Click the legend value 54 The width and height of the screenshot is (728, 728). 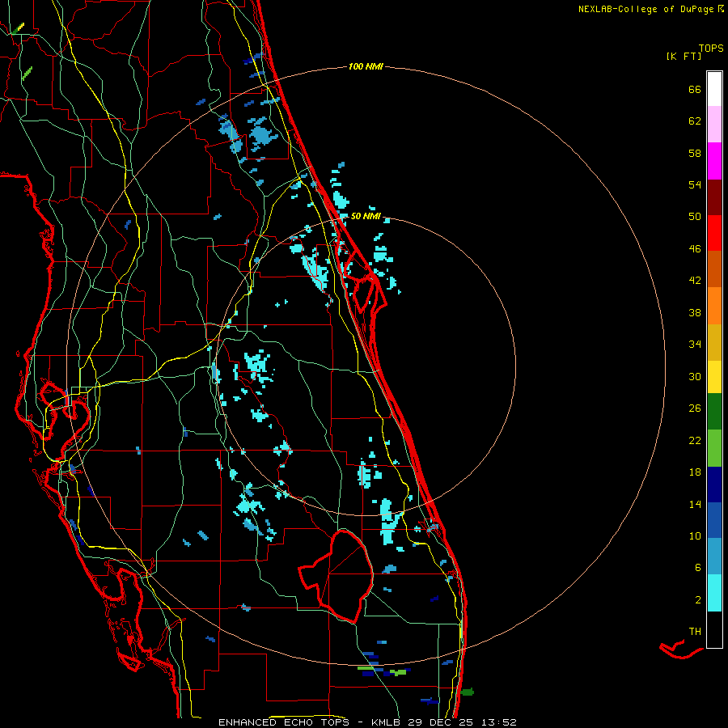[695, 184]
